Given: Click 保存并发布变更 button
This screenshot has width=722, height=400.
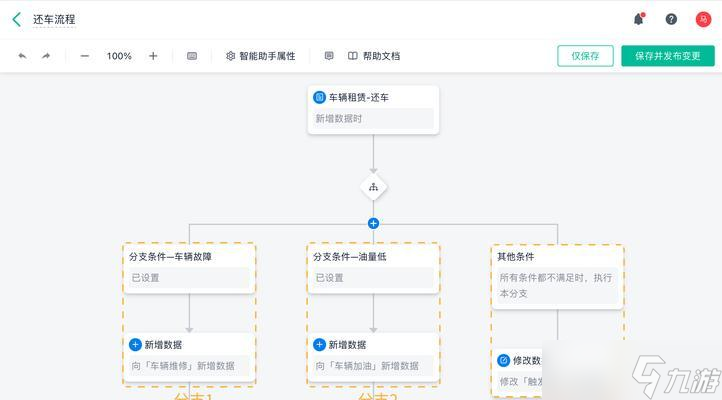Looking at the screenshot, I should (x=667, y=56).
